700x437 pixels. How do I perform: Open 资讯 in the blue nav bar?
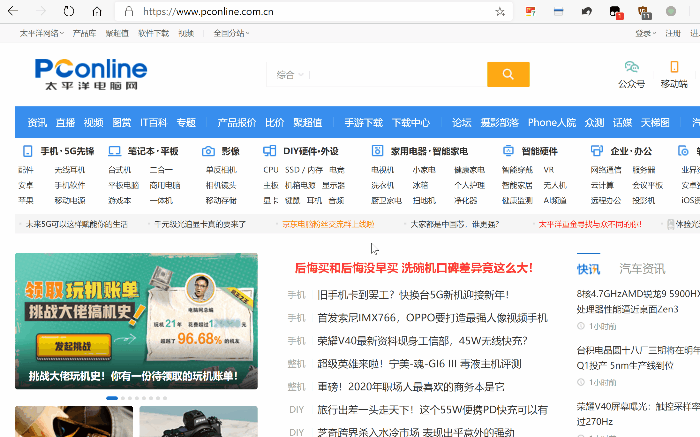click(37, 122)
